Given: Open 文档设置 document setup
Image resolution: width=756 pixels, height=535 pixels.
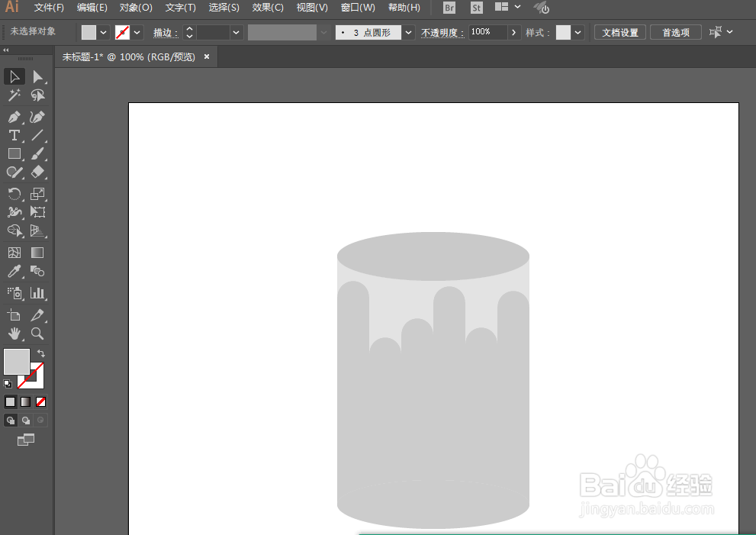Looking at the screenshot, I should point(619,32).
